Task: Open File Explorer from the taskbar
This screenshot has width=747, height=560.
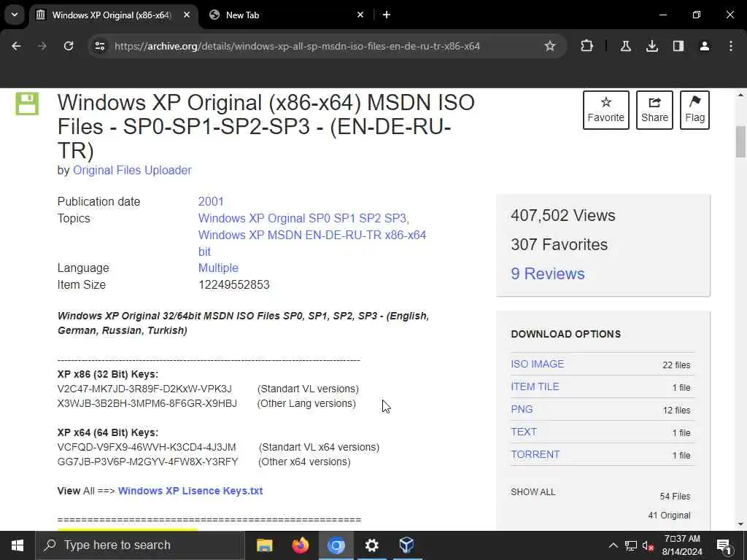Action: click(x=264, y=545)
